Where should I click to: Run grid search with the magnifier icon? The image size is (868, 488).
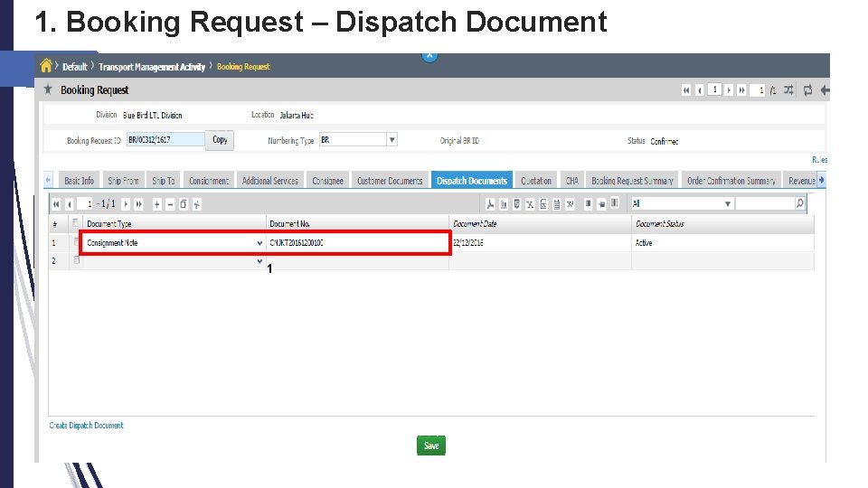click(x=799, y=203)
